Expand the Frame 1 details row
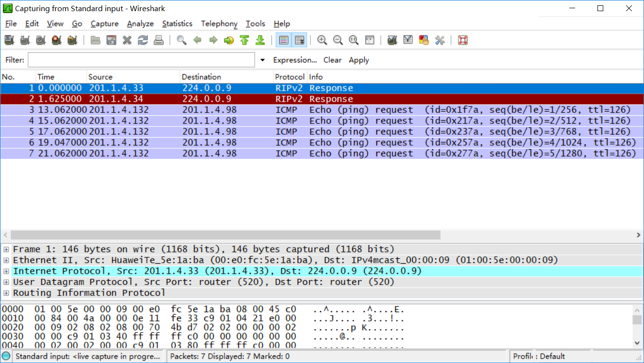 click(x=6, y=249)
